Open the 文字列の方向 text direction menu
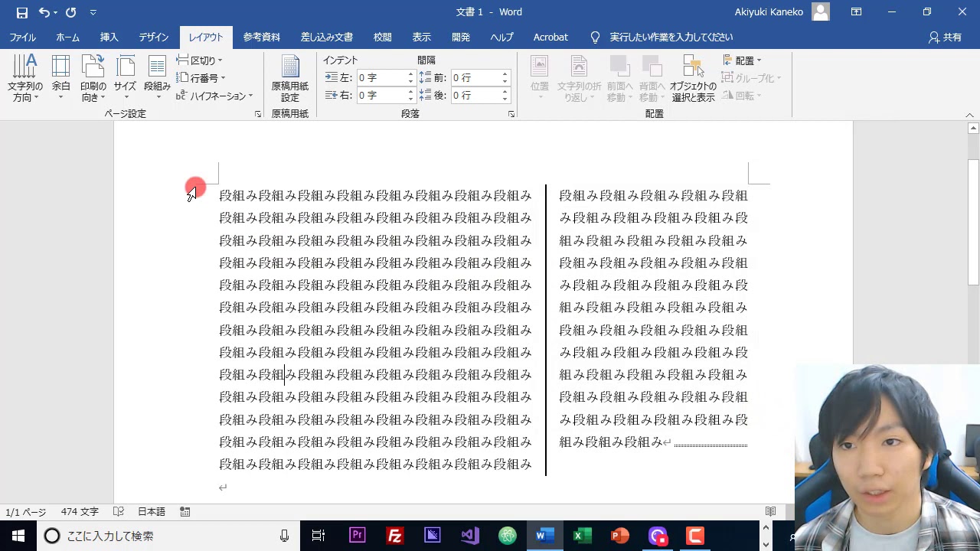The image size is (980, 551). [25, 77]
